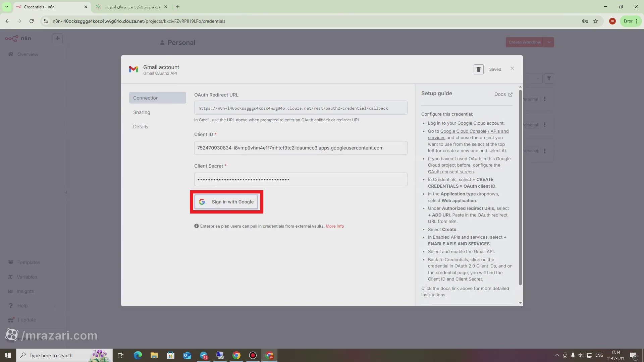
Task: Click the Sign in with Google button
Action: (226, 202)
